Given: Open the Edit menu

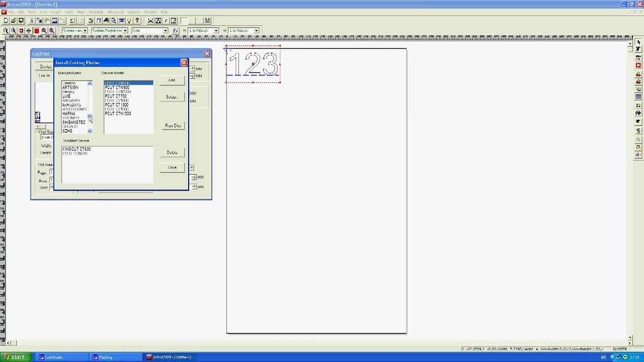Looking at the screenshot, I should click(x=21, y=12).
